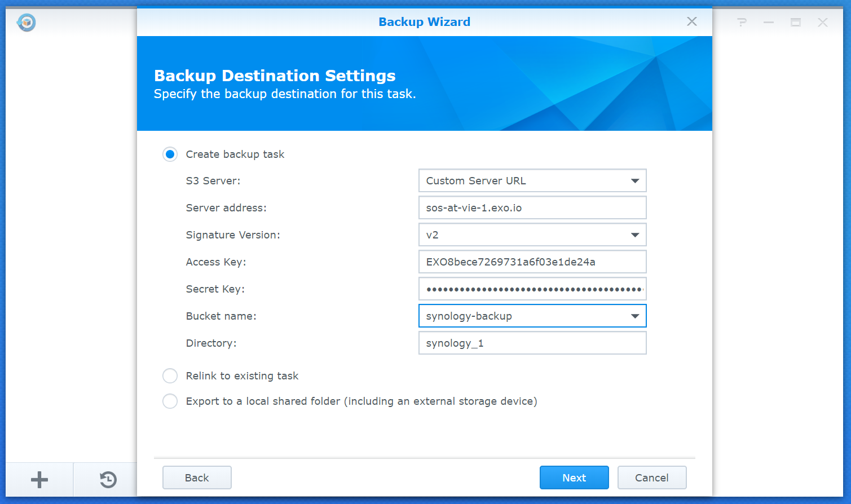Select the Create backup task radio button
851x504 pixels.
(x=170, y=154)
